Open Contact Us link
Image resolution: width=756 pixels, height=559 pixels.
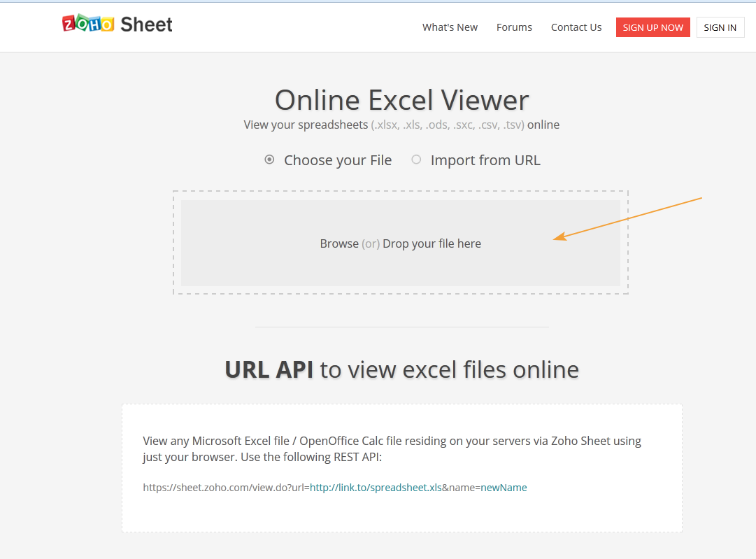coord(576,27)
